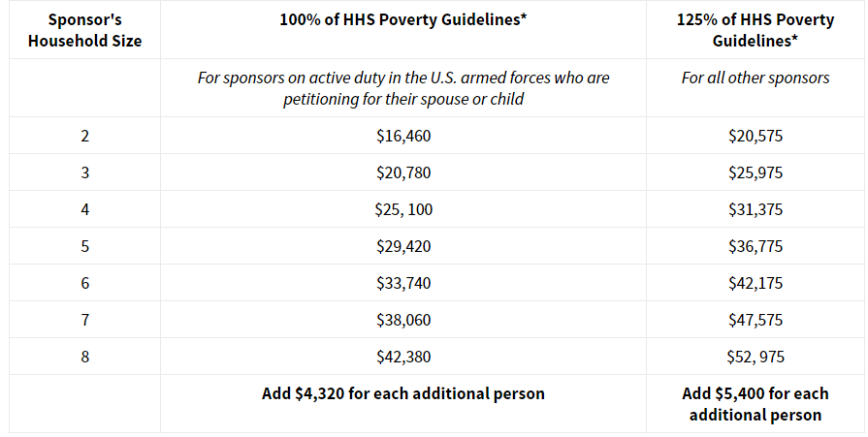This screenshot has width=868, height=437.
Task: Click the 125% of HHS Poverty Guidelines header
Action: tap(755, 30)
